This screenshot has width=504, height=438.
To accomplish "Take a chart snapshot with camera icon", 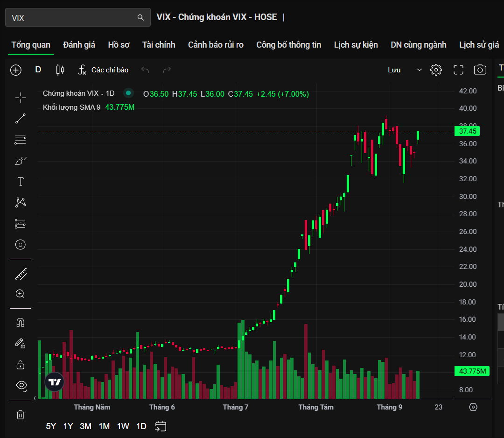I will point(480,70).
